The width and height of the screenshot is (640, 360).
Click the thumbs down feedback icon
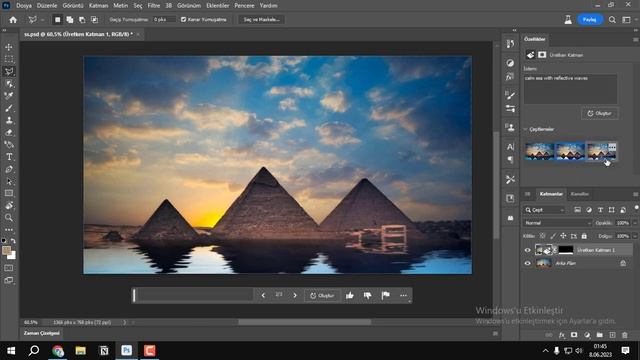(367, 295)
